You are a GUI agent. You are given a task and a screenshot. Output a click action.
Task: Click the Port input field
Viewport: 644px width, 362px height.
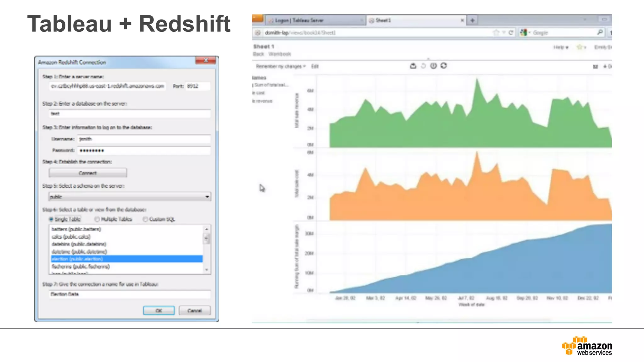click(197, 86)
